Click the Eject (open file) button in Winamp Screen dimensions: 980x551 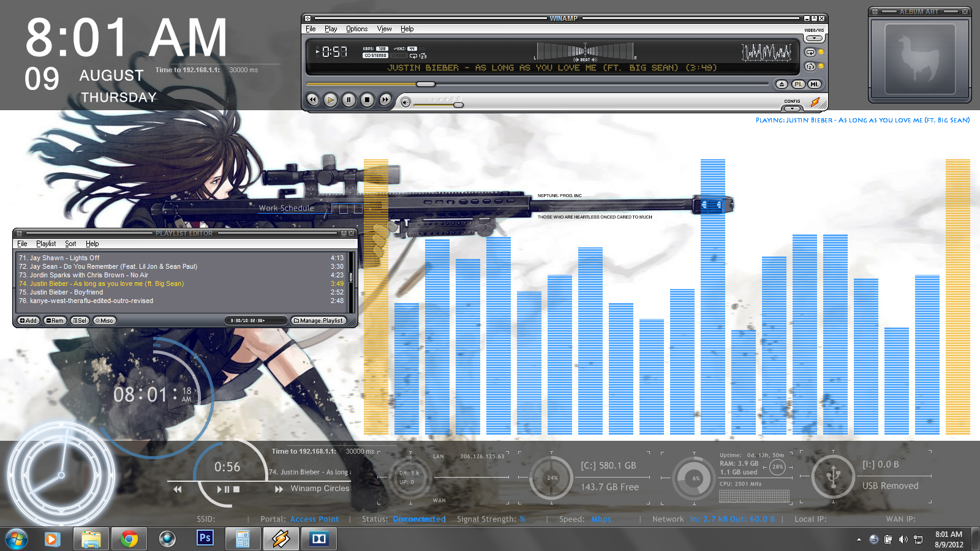pos(782,84)
